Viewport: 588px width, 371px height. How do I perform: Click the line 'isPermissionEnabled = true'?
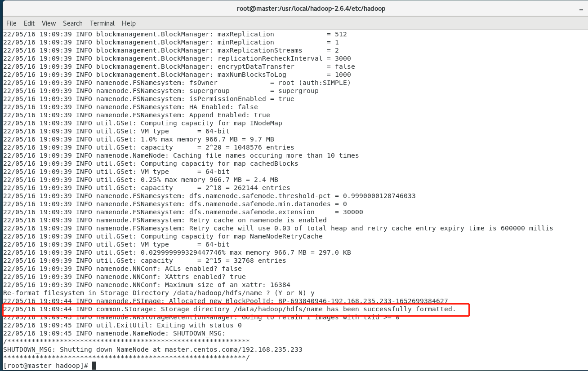[x=149, y=99]
